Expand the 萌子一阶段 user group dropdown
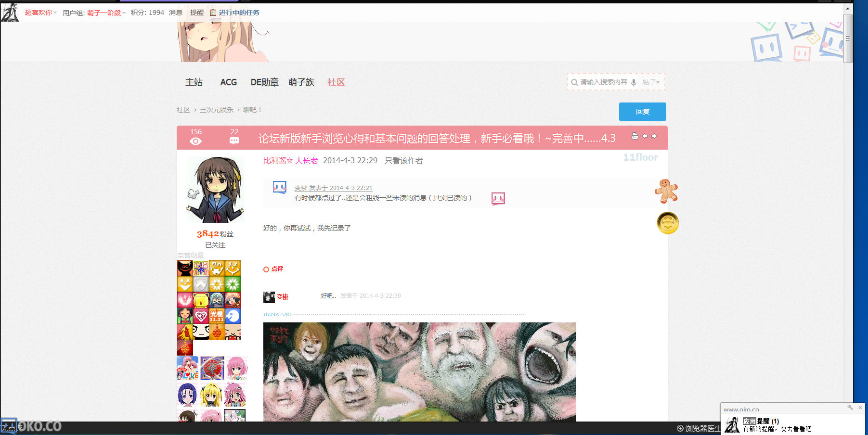This screenshot has width=868, height=435. pos(106,13)
